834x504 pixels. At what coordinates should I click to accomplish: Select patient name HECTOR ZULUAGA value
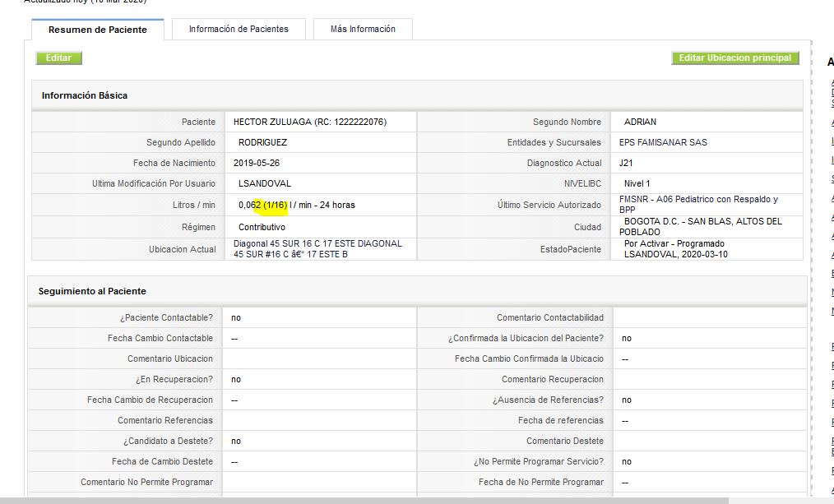click(x=309, y=122)
